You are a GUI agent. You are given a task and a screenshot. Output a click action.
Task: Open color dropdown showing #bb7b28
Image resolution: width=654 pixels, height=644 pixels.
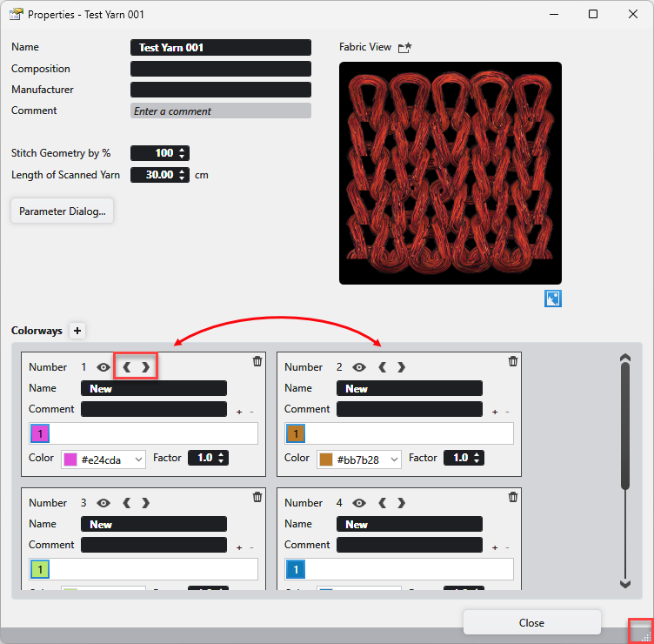tap(358, 459)
